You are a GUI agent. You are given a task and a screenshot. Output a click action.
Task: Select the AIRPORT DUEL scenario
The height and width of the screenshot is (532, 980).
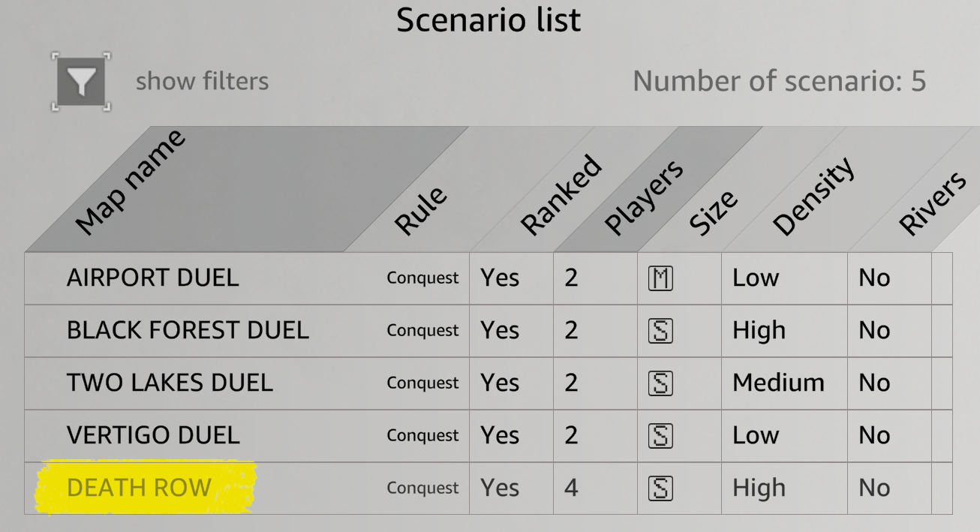click(152, 278)
